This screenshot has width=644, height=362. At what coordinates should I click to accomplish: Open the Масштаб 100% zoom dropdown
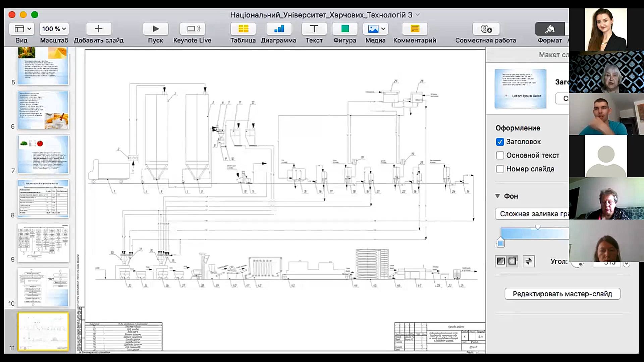click(x=54, y=29)
